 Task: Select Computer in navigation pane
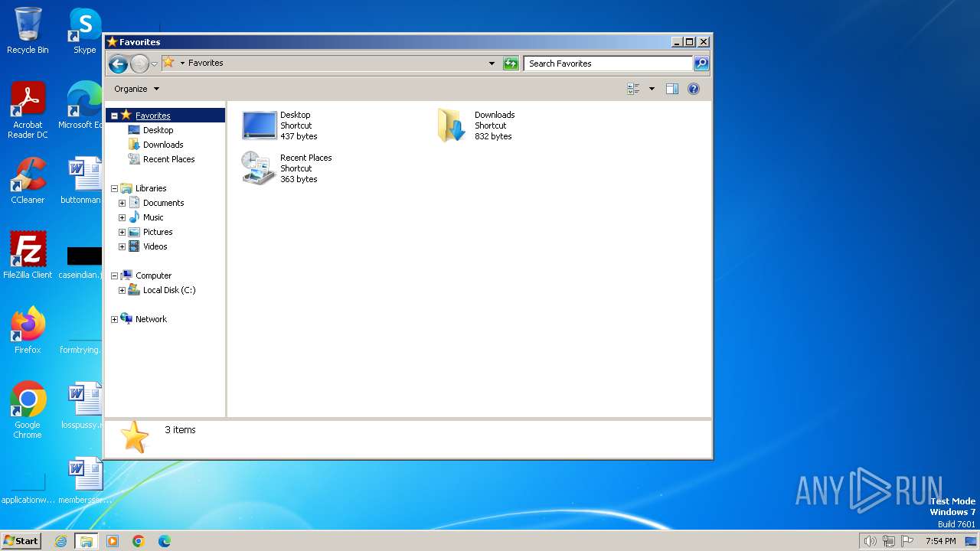pos(153,275)
